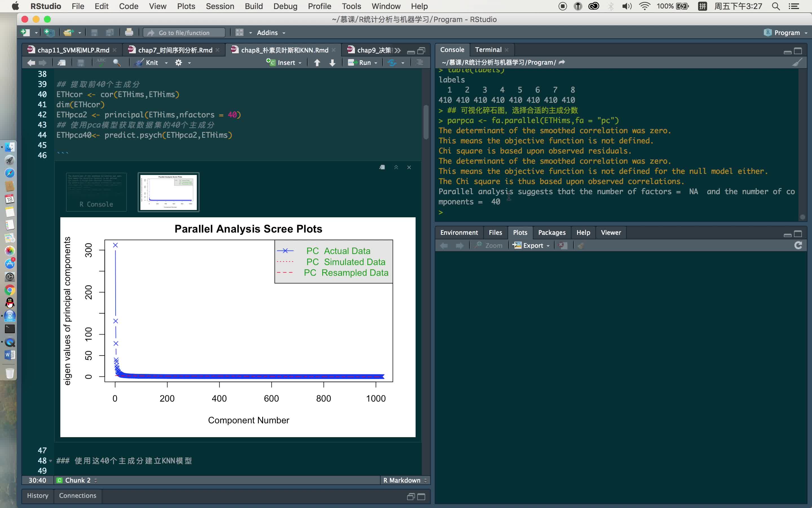Open the Connections tab
812x508 pixels.
(x=78, y=496)
